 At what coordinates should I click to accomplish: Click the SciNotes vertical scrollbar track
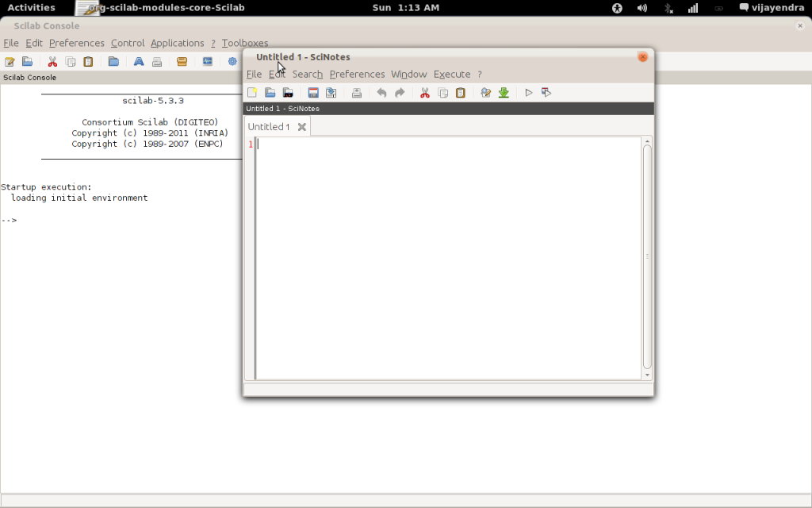[647, 257]
